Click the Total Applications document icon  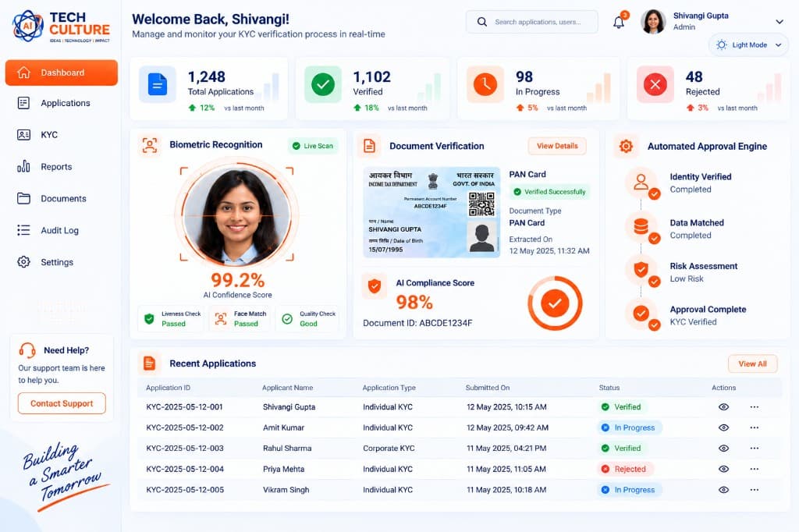[x=158, y=84]
